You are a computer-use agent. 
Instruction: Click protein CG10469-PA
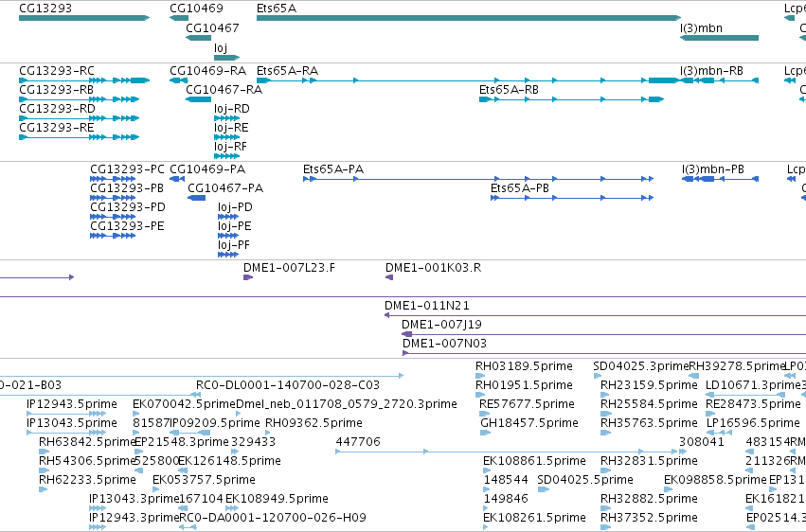point(177,179)
